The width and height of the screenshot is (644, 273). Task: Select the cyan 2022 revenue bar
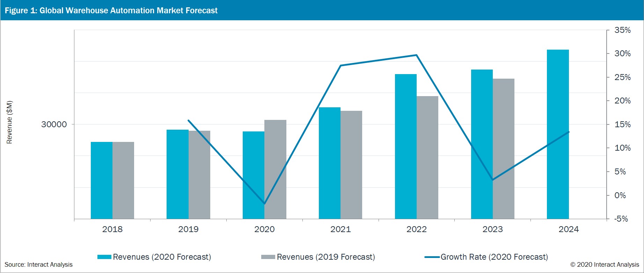pyautogui.click(x=406, y=146)
